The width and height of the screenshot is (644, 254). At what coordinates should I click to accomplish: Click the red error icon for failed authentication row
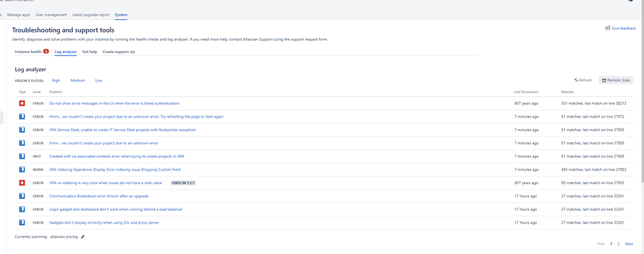pyautogui.click(x=22, y=103)
